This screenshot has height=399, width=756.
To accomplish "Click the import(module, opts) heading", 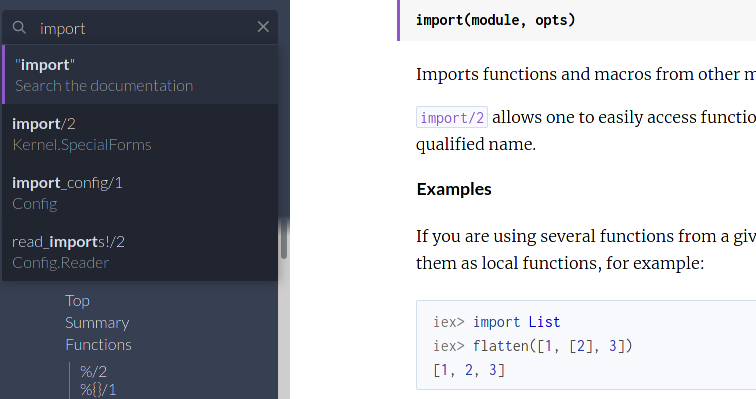I will pyautogui.click(x=496, y=20).
